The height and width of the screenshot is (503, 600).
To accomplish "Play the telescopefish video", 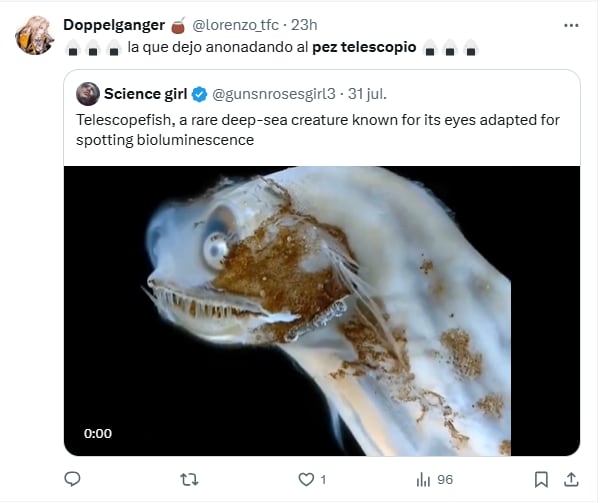I will tap(322, 311).
